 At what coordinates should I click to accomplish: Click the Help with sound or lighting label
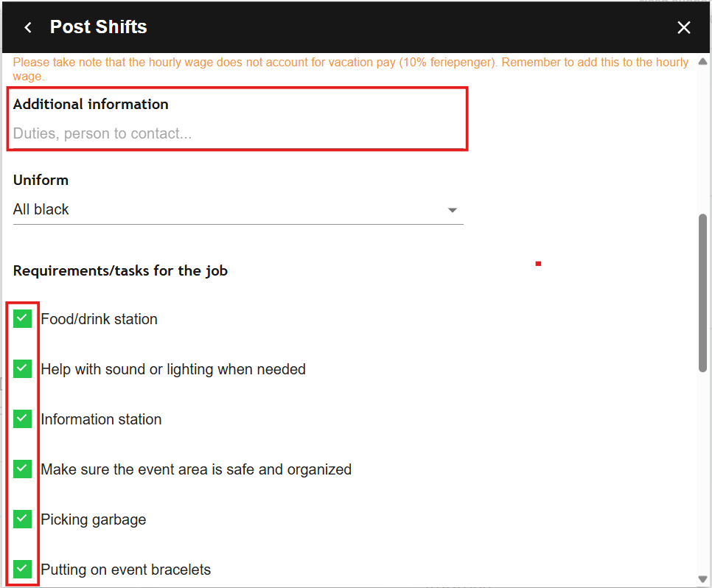click(173, 369)
